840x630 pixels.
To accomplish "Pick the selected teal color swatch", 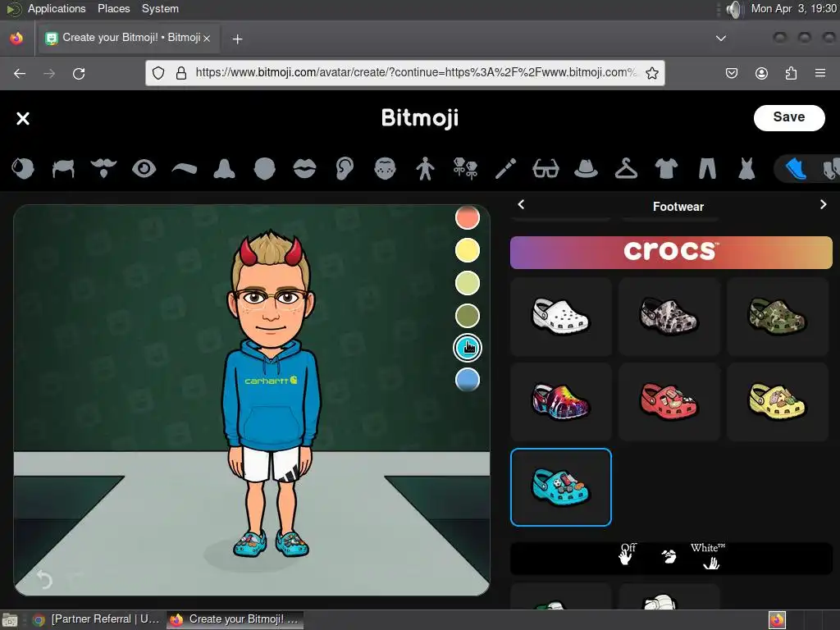I will click(467, 348).
